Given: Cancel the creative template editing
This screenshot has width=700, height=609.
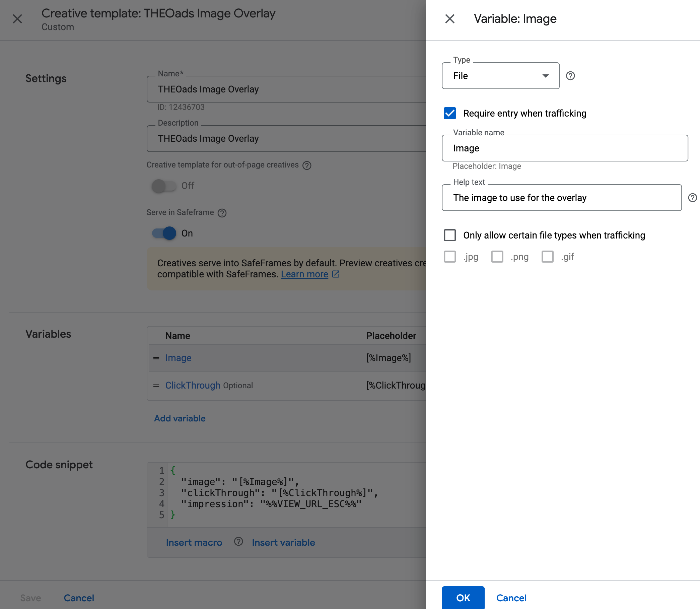Looking at the screenshot, I should pyautogui.click(x=79, y=598).
